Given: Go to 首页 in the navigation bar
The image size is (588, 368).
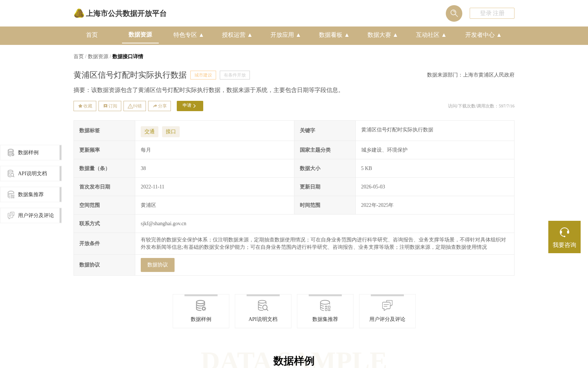Looking at the screenshot, I should click(x=92, y=35).
